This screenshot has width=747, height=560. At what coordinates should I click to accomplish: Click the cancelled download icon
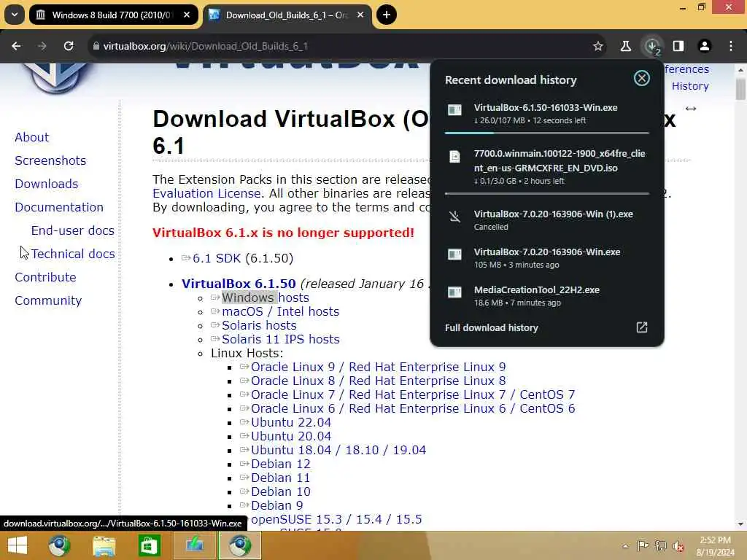[454, 217]
